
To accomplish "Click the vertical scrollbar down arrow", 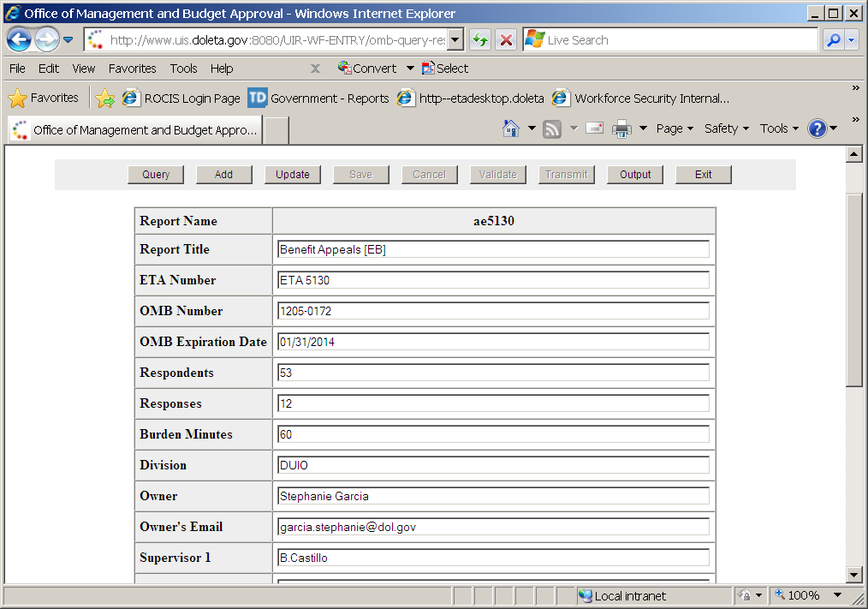I will pyautogui.click(x=853, y=574).
